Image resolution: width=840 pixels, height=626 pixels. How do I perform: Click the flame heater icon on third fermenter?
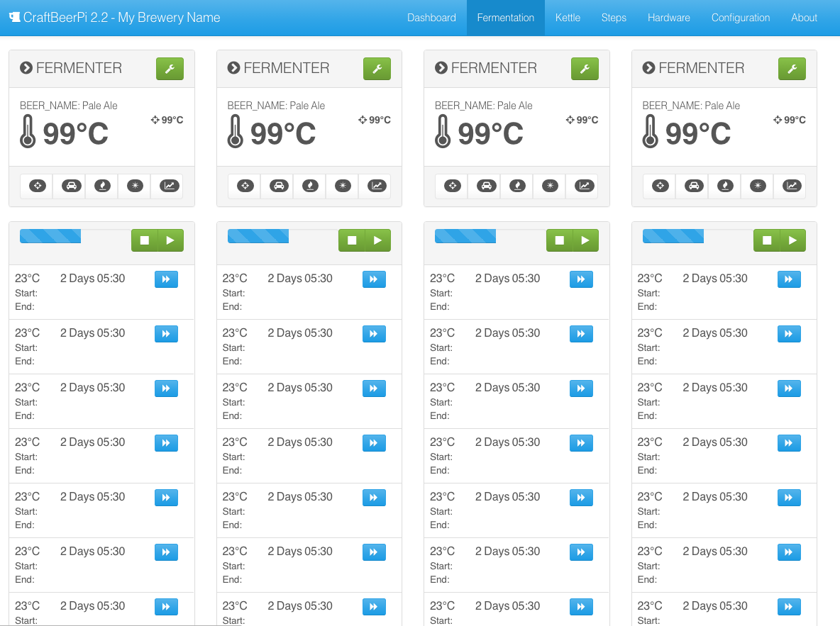point(517,186)
